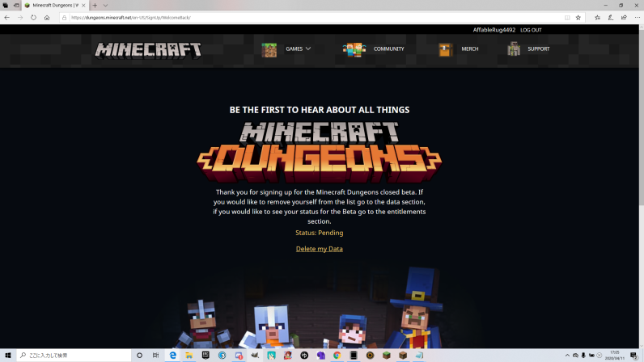This screenshot has height=362, width=644.
Task: Click the browser address bar URL
Action: pyautogui.click(x=243, y=17)
